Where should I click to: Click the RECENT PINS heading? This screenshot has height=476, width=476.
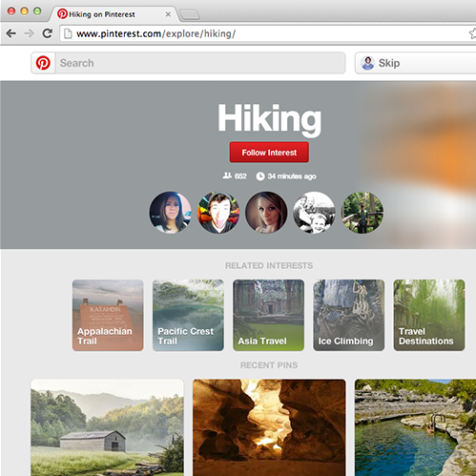click(269, 365)
